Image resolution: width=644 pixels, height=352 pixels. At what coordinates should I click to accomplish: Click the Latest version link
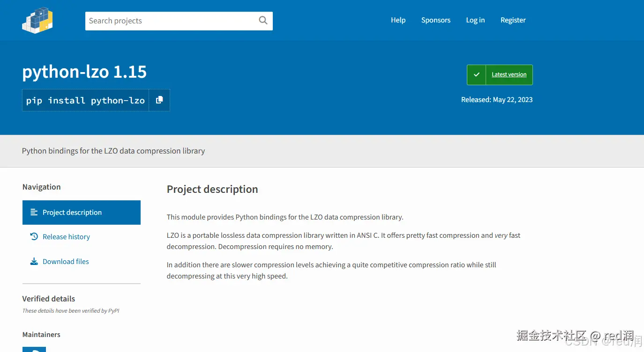tap(509, 74)
